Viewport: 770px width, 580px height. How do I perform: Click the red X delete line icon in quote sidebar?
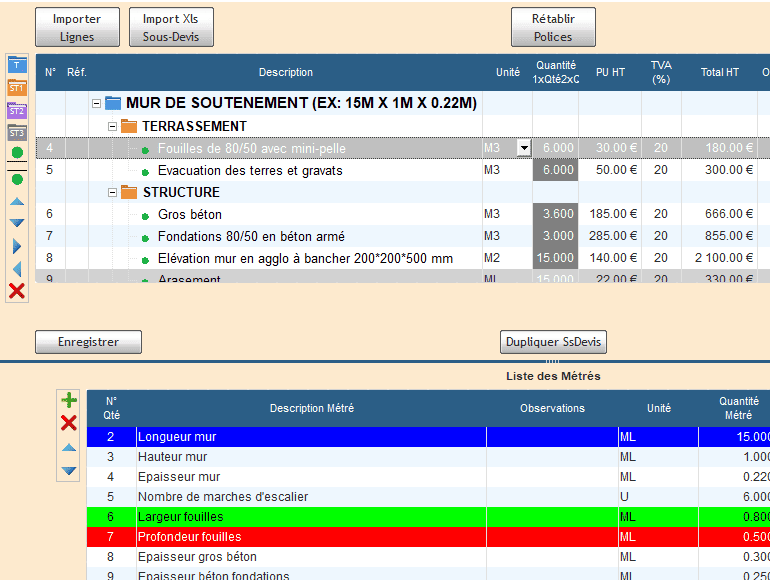coord(17,291)
